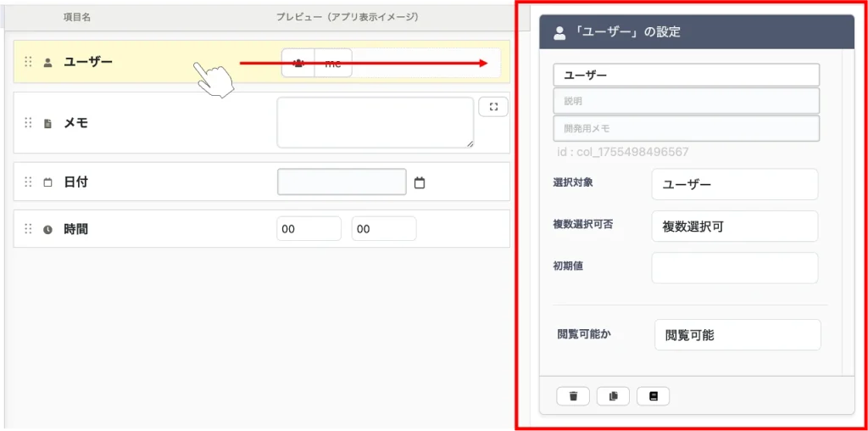Click the 'me' button in user preview

pos(333,63)
